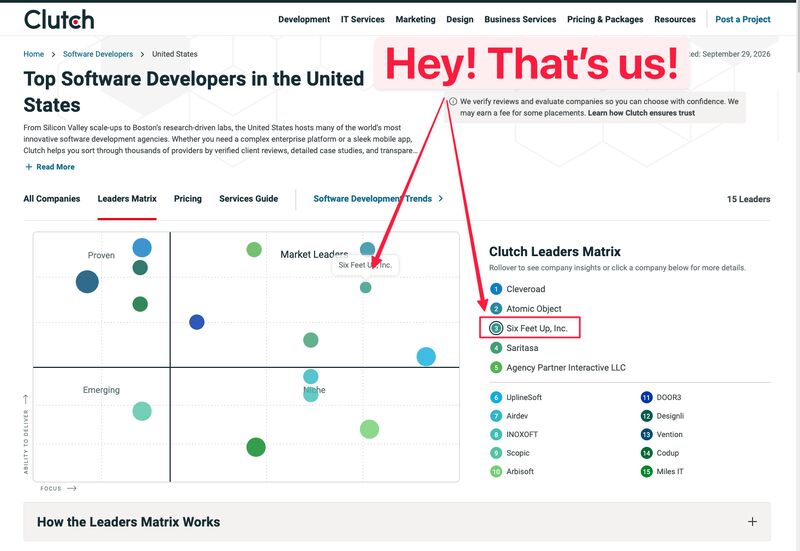Click the plus icon on Leaders Matrix Works bar
This screenshot has height=551, width=800.
[x=752, y=522]
